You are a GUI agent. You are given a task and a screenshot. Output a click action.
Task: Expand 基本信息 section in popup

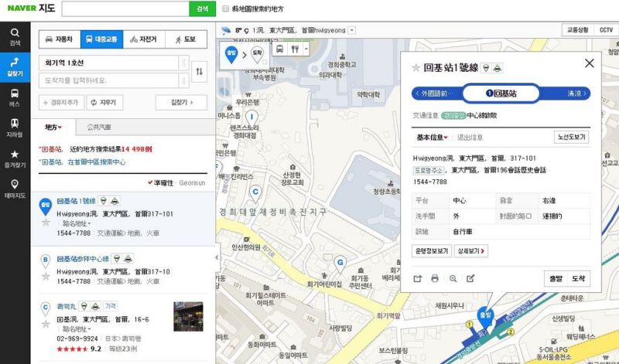click(x=432, y=138)
